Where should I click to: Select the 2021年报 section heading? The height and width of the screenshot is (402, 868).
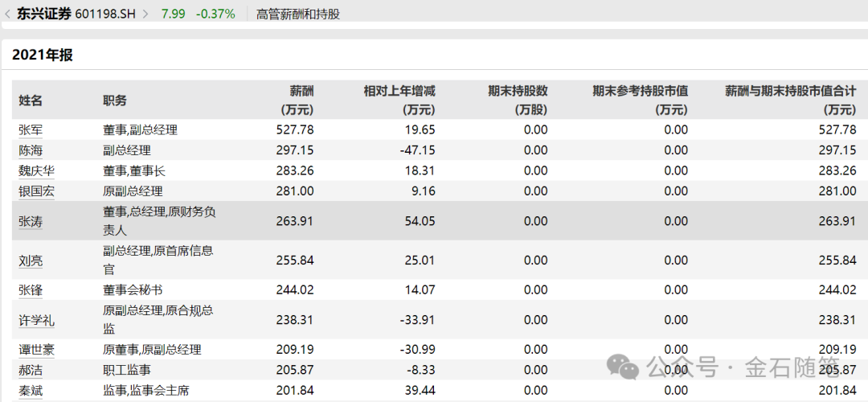(x=43, y=55)
